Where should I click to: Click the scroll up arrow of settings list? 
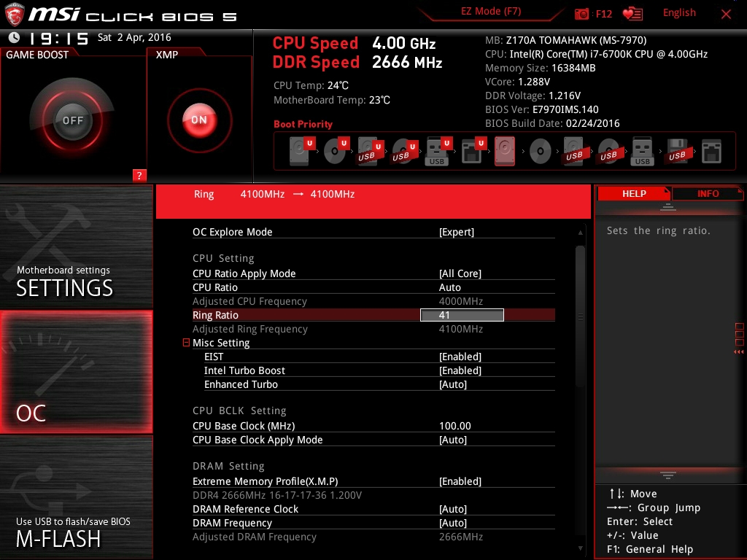580,233
